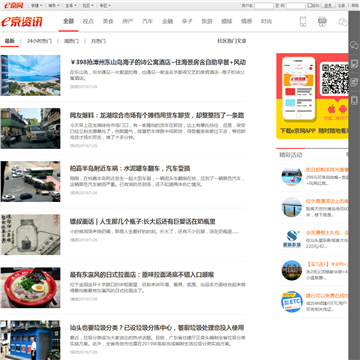Screen dimensions: 360x360
Task: Open the 汕头垃圾分类 article title
Action: [x=157, y=328]
